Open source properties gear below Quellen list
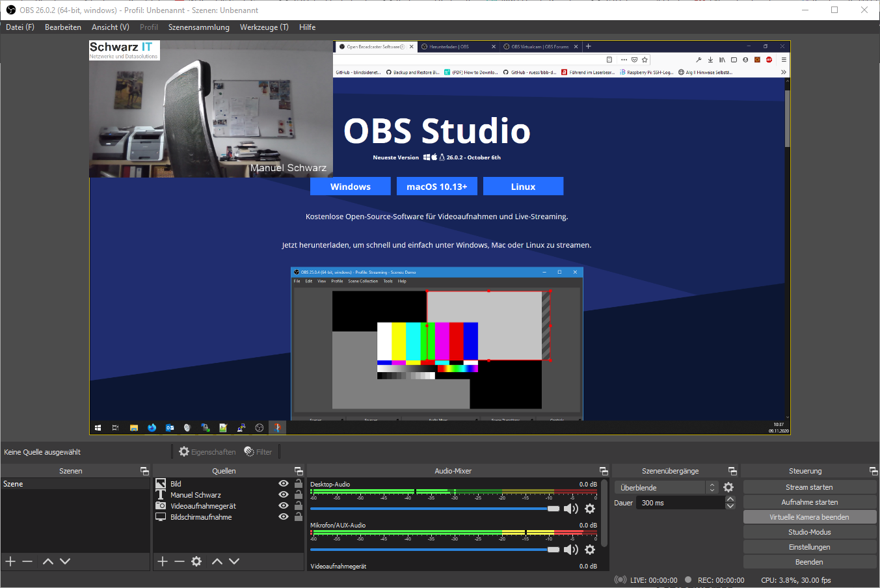This screenshot has height=588, width=880. coord(197,561)
